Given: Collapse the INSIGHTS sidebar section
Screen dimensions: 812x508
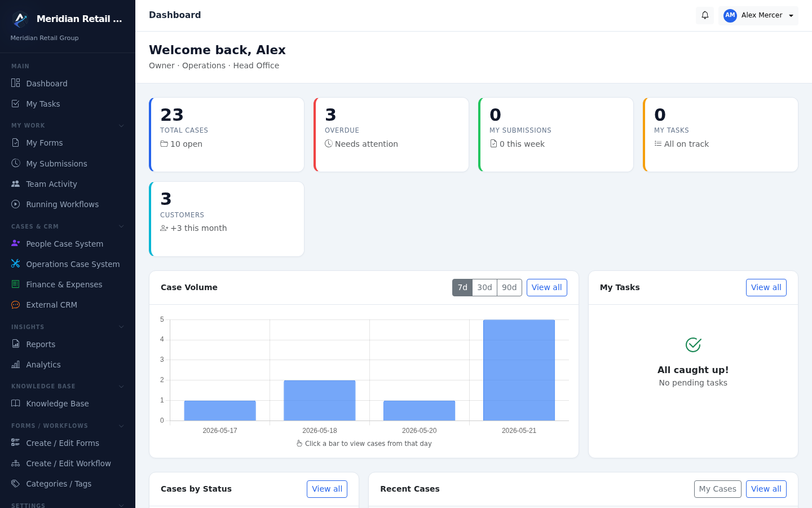Looking at the screenshot, I should point(121,327).
